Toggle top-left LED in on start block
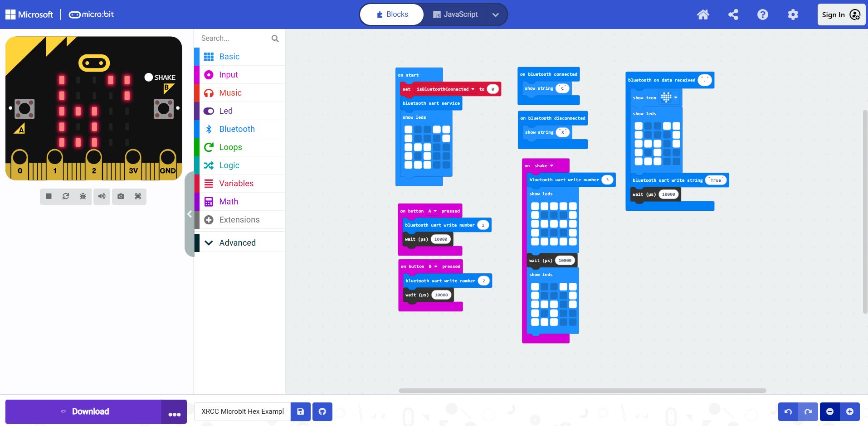868x426 pixels. click(x=408, y=129)
